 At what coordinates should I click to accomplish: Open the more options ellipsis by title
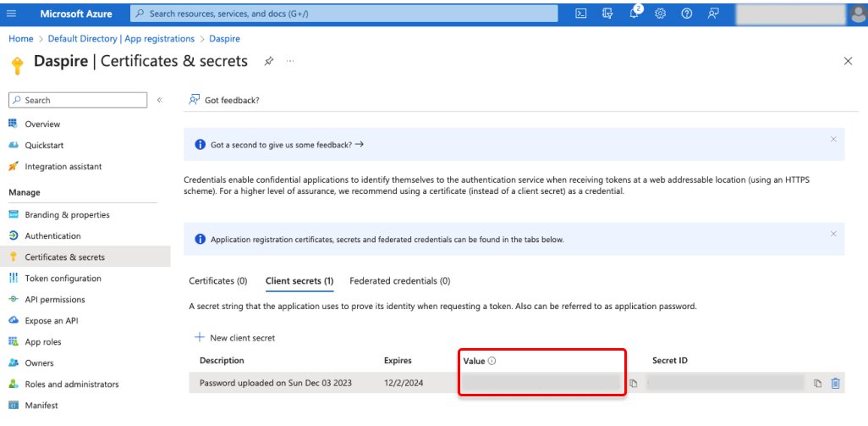tap(290, 61)
